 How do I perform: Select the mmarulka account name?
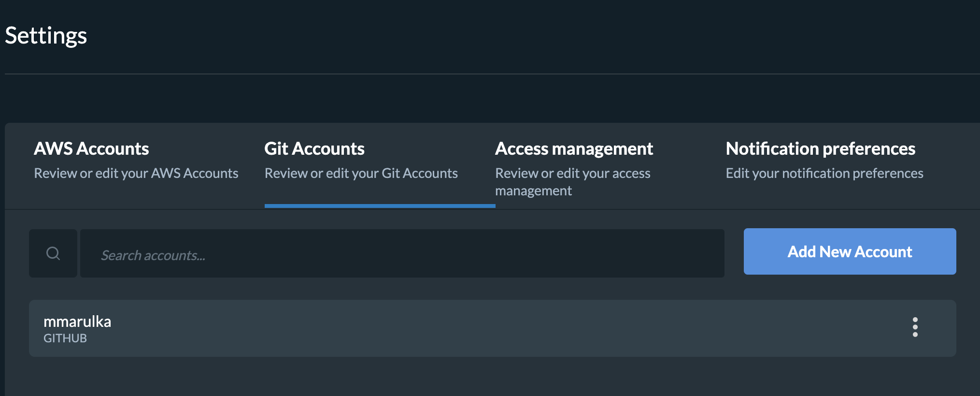[77, 322]
